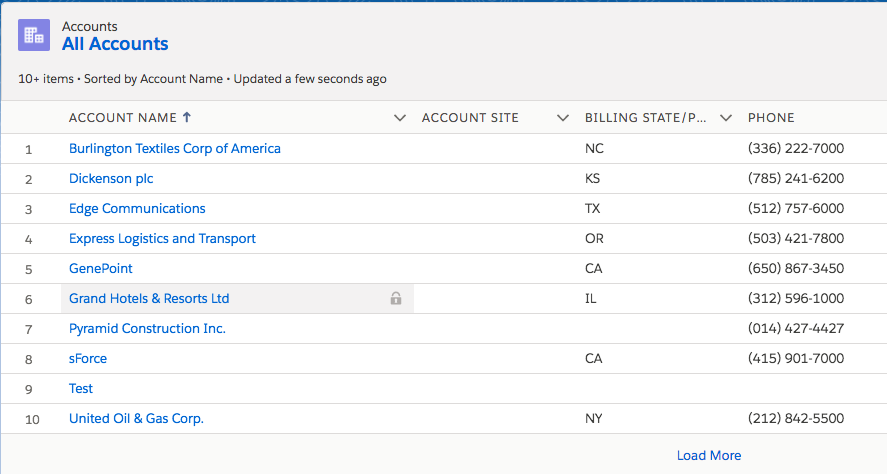Image resolution: width=887 pixels, height=474 pixels.
Task: Open the Test account
Action: (81, 388)
